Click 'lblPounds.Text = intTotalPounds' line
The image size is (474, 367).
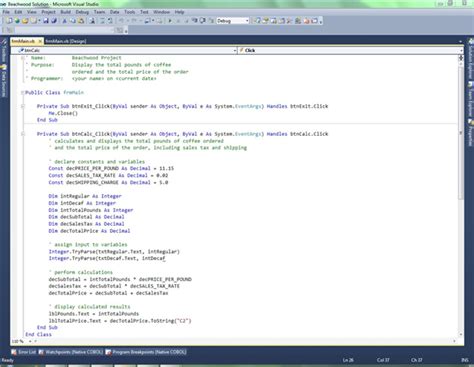coord(94,314)
